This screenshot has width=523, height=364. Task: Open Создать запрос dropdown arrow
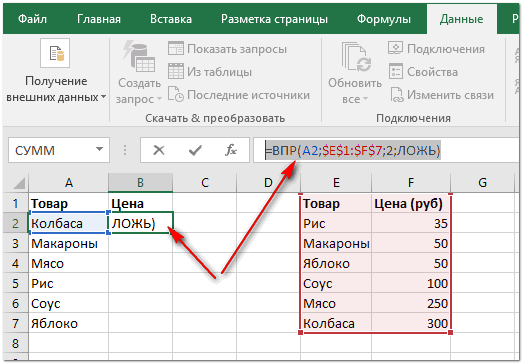pos(159,99)
